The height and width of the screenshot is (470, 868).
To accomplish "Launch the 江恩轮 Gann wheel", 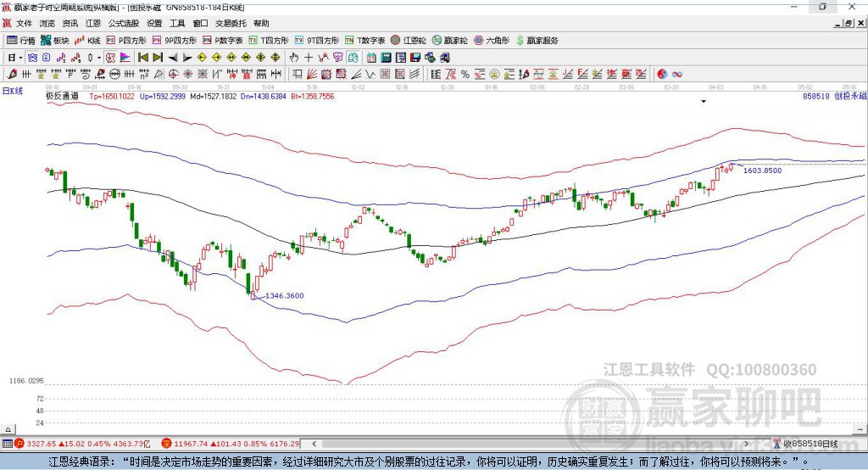I will coord(409,41).
